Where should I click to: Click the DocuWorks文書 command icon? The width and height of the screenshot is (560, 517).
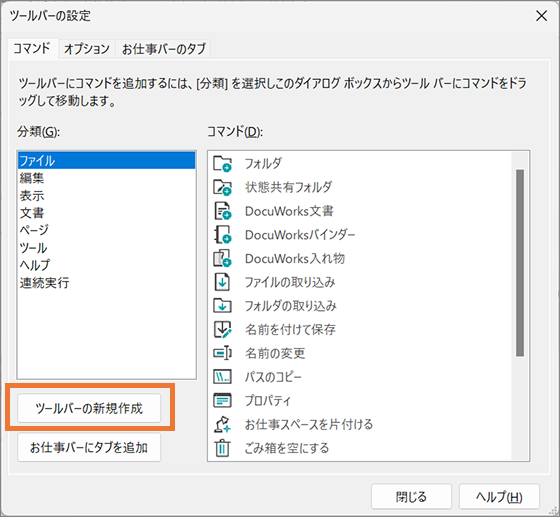point(222,211)
